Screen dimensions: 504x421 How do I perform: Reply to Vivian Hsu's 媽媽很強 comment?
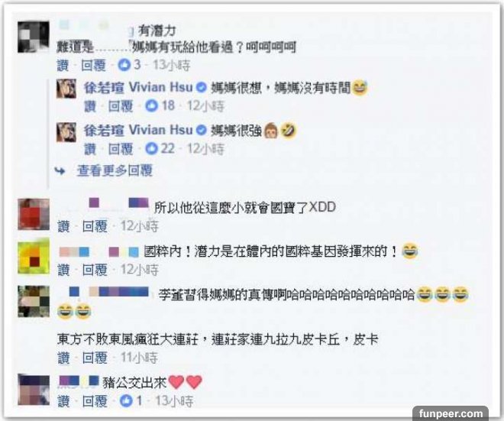(121, 149)
